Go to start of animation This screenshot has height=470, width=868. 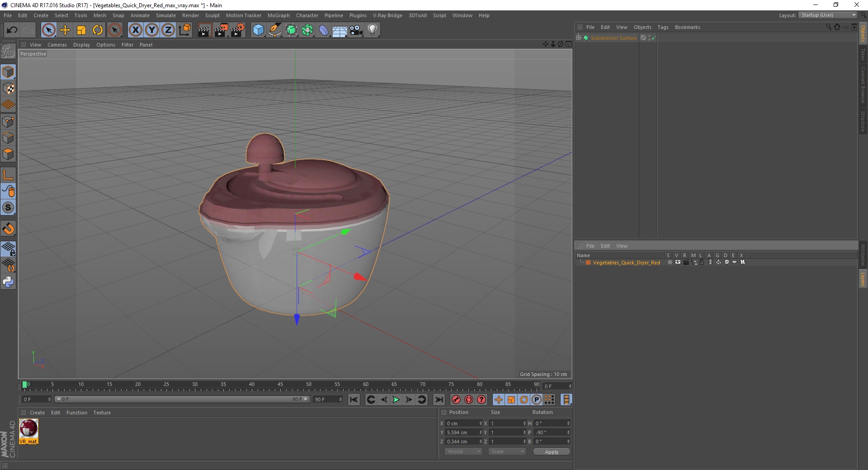(354, 399)
